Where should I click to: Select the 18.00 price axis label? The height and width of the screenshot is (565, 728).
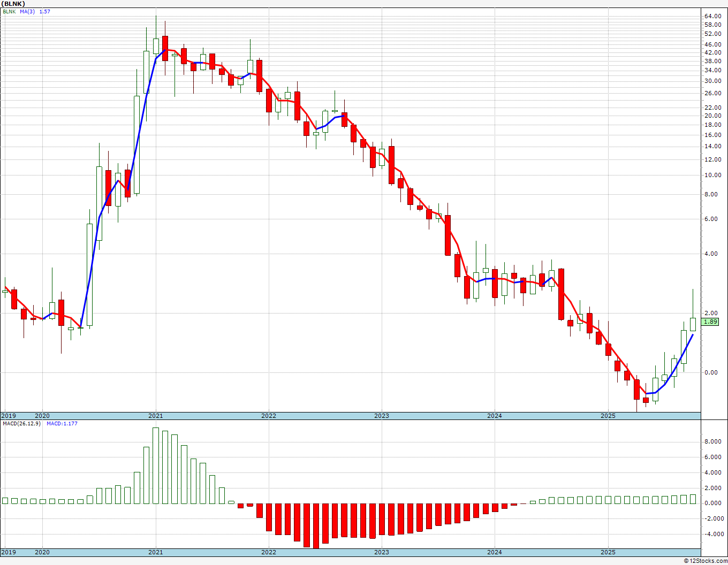[713, 125]
